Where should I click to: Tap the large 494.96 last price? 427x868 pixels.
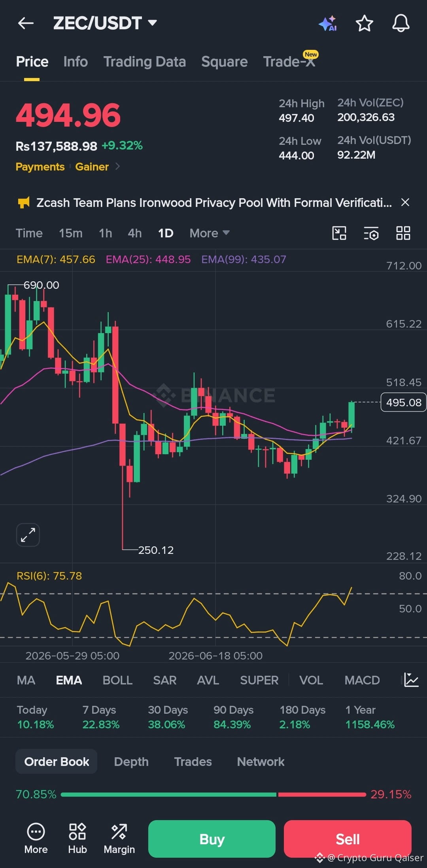(68, 115)
